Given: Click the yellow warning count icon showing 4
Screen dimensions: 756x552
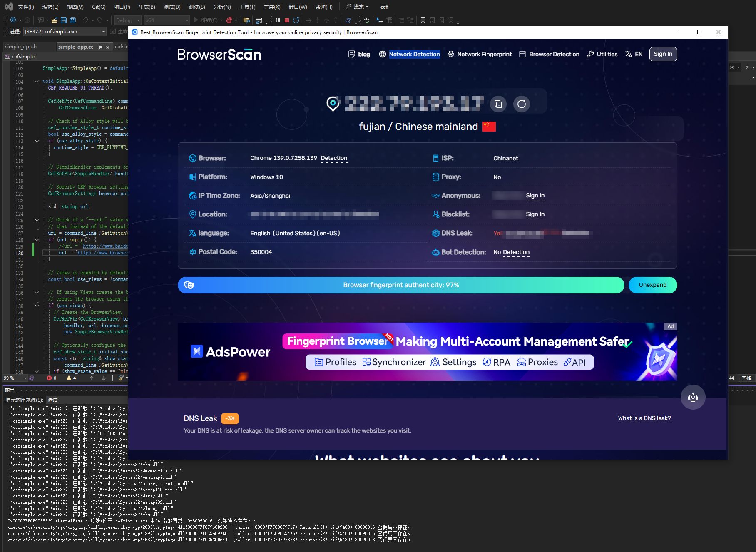Looking at the screenshot, I should point(69,378).
